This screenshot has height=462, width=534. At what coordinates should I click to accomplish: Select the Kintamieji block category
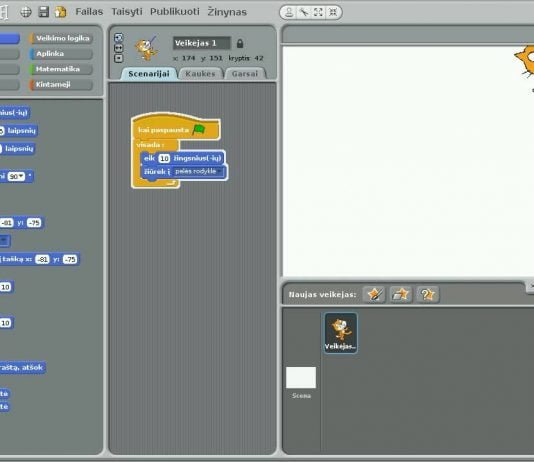(61, 84)
